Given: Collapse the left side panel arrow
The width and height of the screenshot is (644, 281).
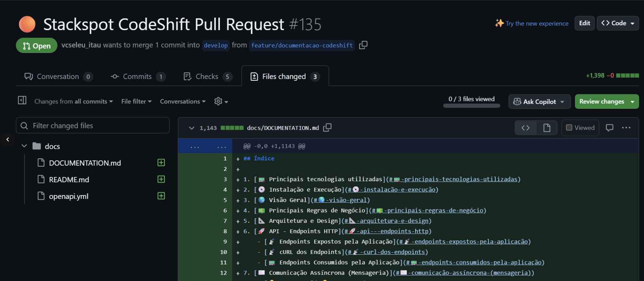Looking at the screenshot, I should click(8, 140).
